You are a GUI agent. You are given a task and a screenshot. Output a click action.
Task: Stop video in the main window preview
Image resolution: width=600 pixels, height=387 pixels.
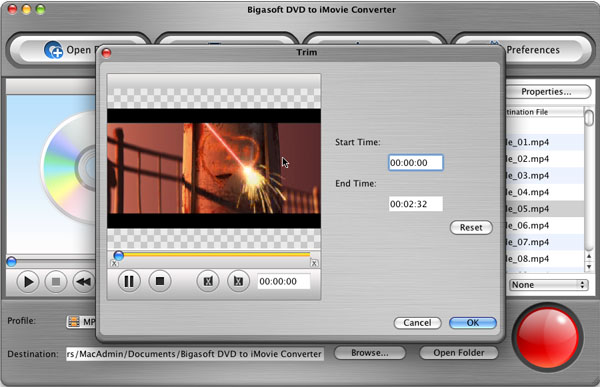coord(56,282)
